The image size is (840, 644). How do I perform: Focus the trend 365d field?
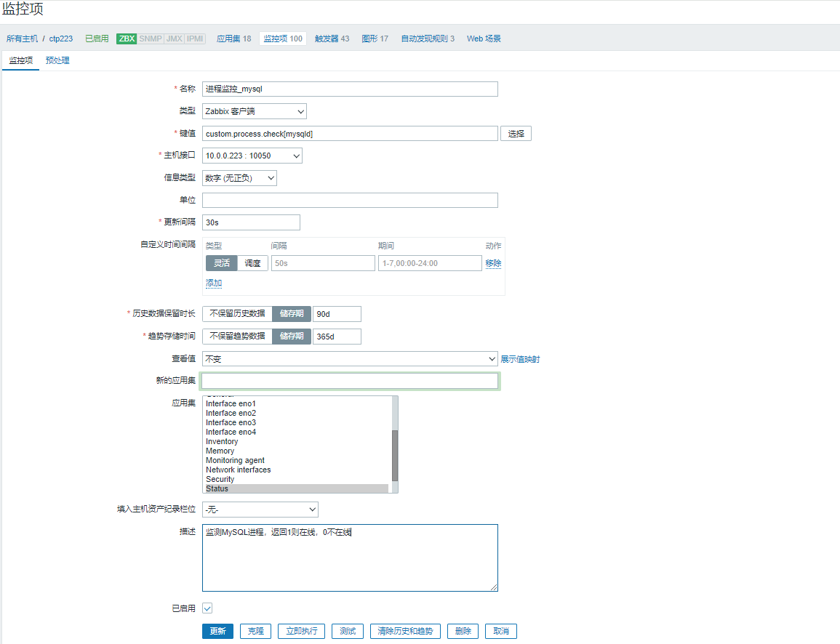pos(337,337)
